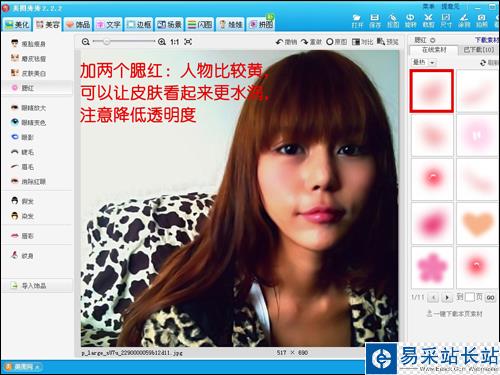Toggle the compare (对比) view
This screenshot has height=375, width=500.
[362, 42]
